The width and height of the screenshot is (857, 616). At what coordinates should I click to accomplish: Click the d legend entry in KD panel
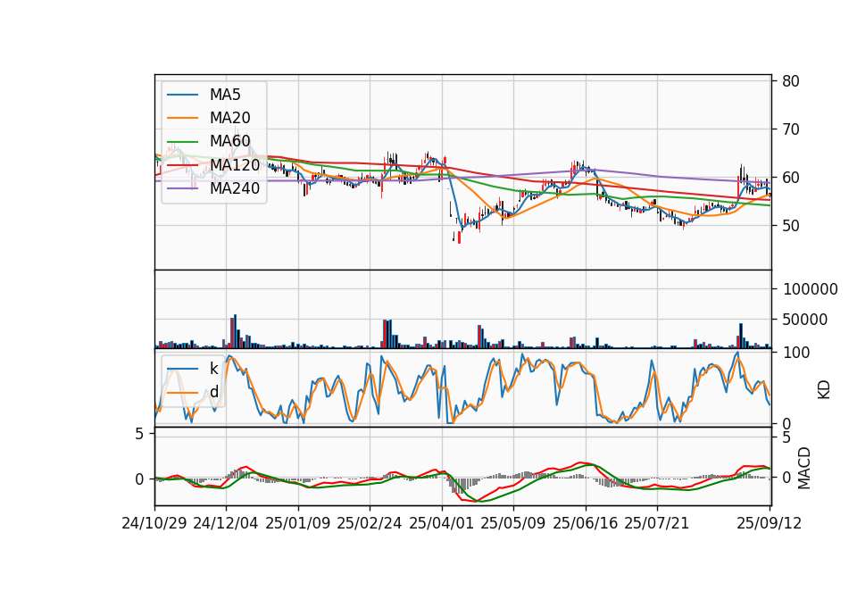pyautogui.click(x=213, y=392)
